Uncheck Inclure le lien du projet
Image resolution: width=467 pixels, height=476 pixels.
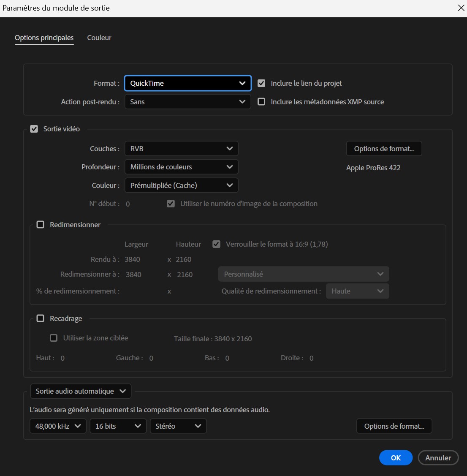tap(262, 83)
